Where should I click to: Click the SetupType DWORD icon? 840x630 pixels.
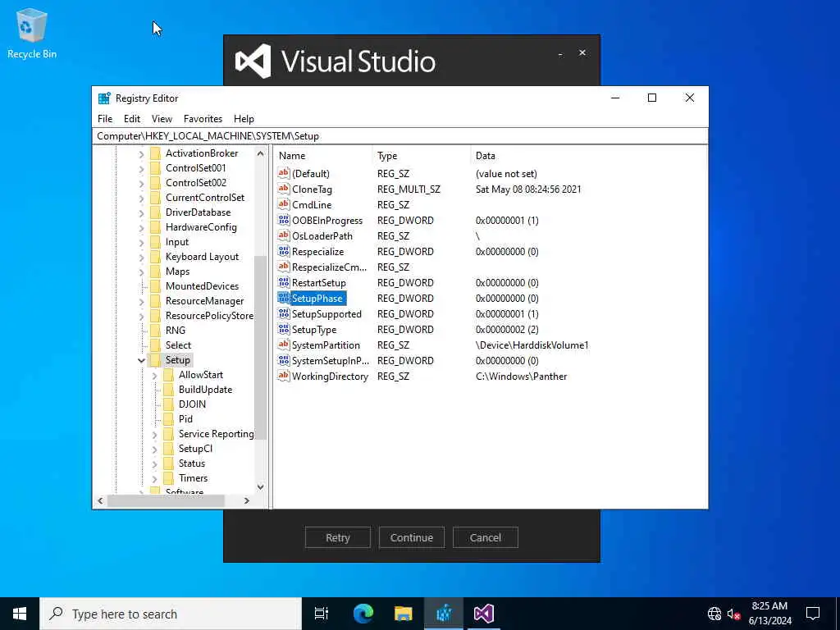[x=283, y=329]
